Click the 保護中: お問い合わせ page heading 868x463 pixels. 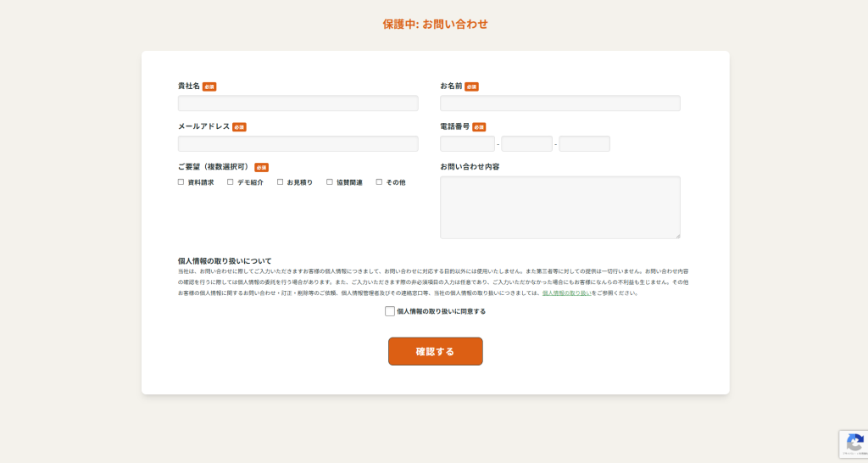click(x=435, y=24)
